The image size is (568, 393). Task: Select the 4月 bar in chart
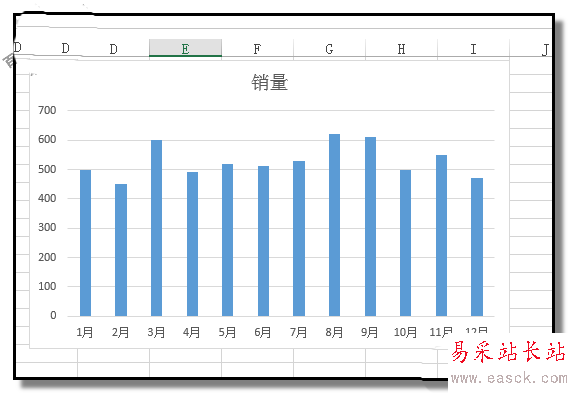[x=192, y=244]
